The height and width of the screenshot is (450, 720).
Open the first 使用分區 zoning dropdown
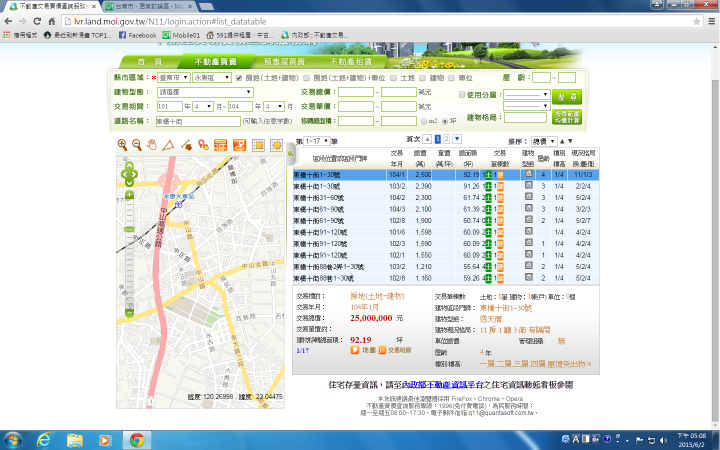point(526,95)
